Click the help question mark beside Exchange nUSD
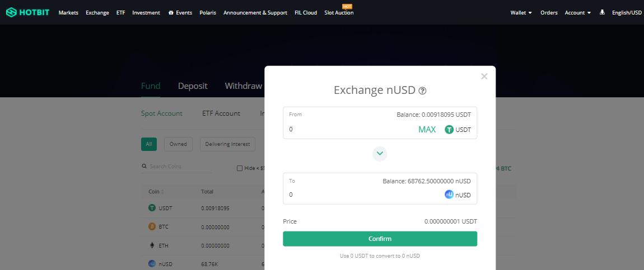 pyautogui.click(x=422, y=91)
